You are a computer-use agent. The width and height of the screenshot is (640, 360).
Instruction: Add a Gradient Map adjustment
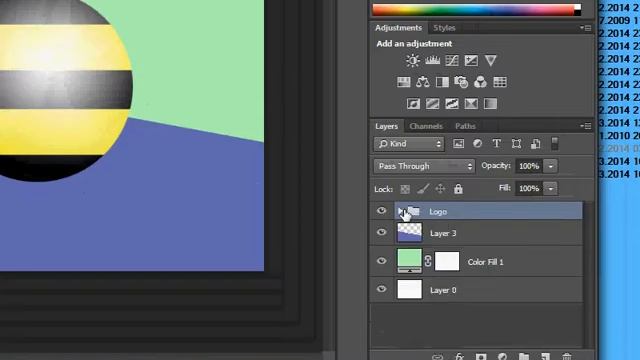click(x=490, y=104)
